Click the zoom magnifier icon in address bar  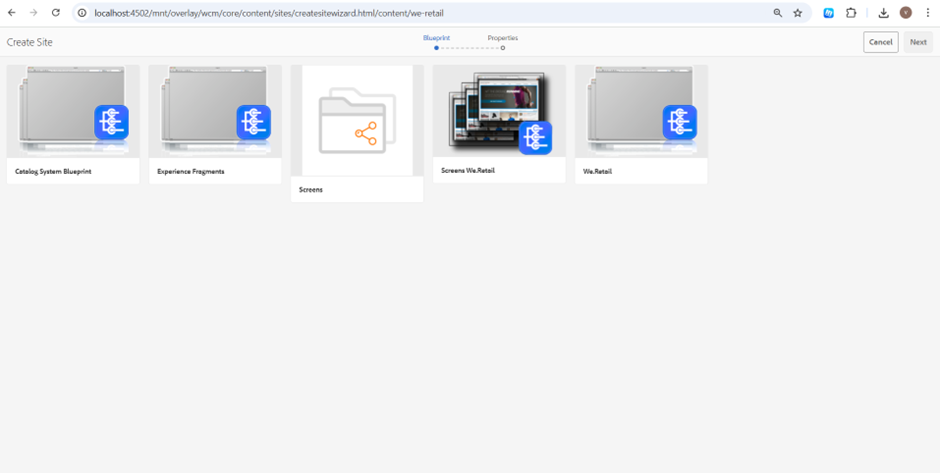coord(778,13)
